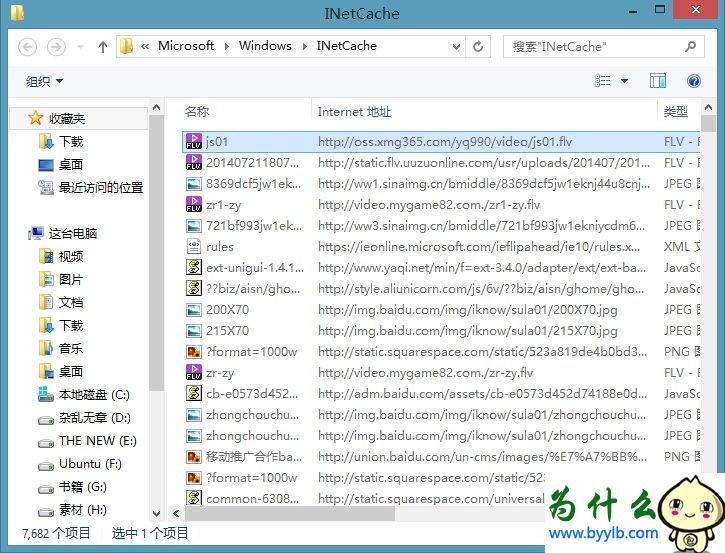Select the zr-zy FLV file icon

click(x=194, y=372)
